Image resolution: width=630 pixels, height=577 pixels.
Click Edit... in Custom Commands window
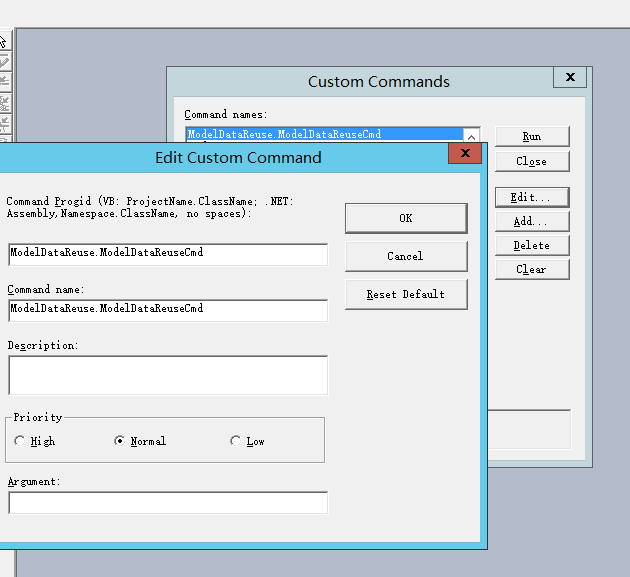[x=532, y=197]
